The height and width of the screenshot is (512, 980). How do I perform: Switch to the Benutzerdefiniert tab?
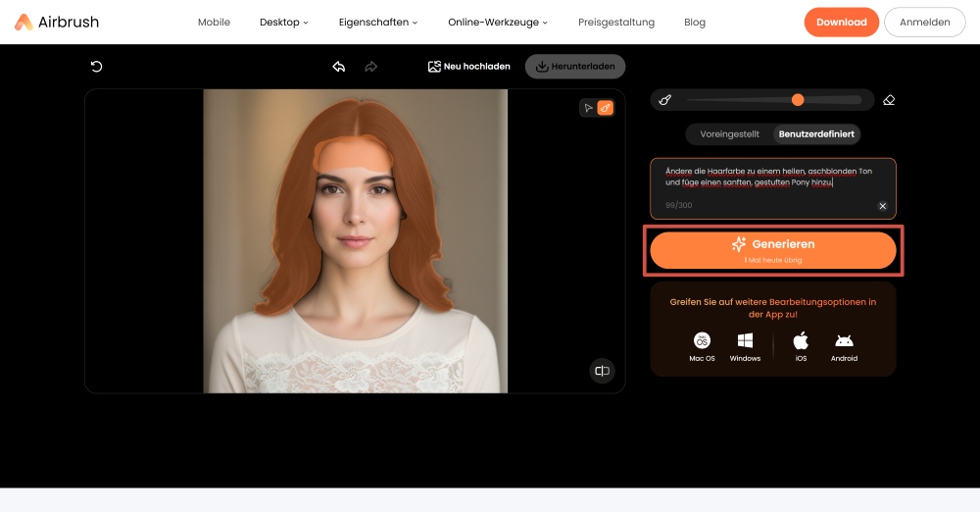(816, 134)
